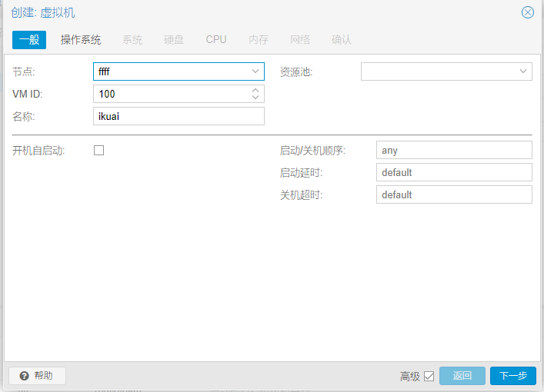Open 帮助 help button
The height and width of the screenshot is (392, 544).
(x=37, y=376)
